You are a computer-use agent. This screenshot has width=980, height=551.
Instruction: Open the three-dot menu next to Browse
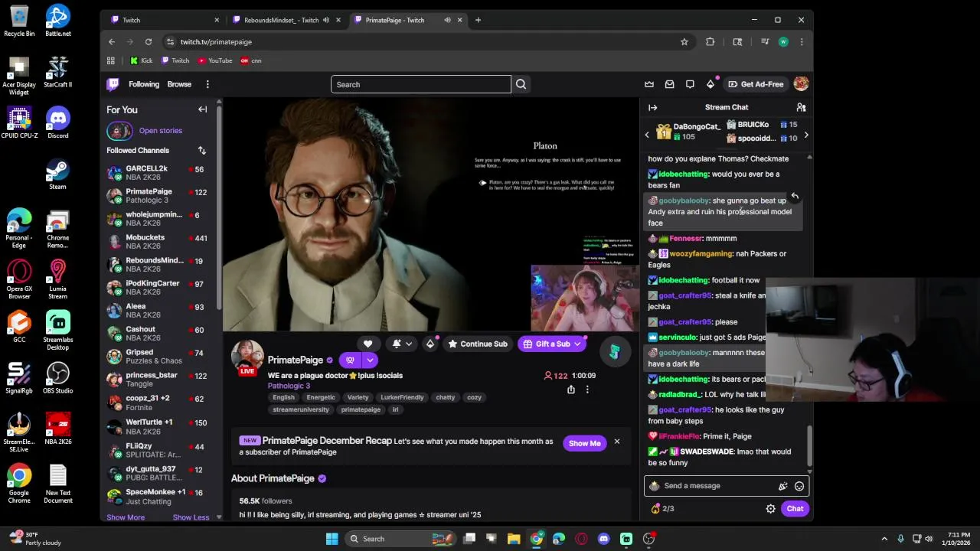click(x=207, y=84)
